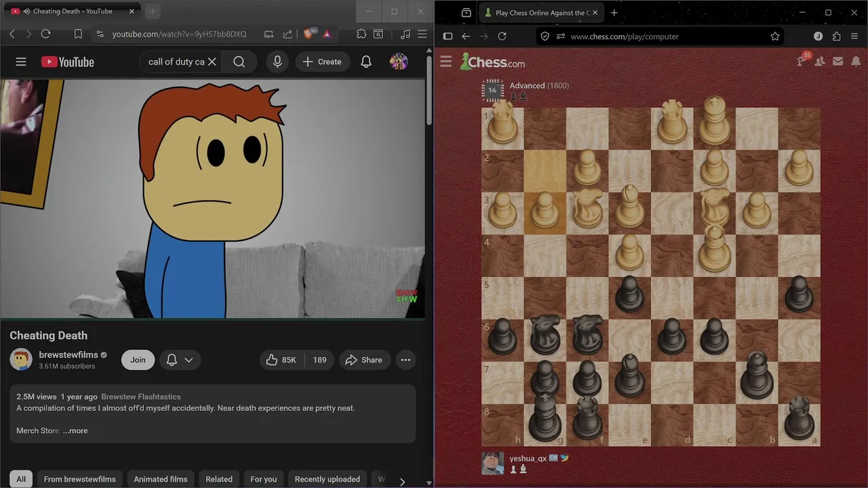Clear the YouTube search text
Screen dimensions: 868x488
point(212,62)
